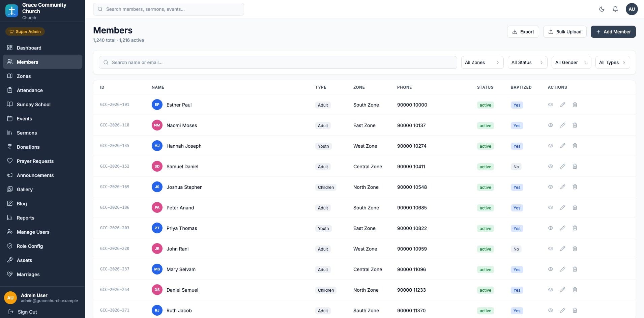Click the church cross logo icon
This screenshot has width=644, height=318.
12,11
